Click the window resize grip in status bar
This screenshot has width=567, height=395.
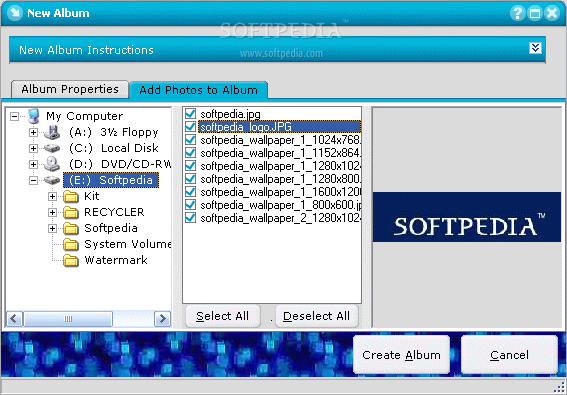560,387
